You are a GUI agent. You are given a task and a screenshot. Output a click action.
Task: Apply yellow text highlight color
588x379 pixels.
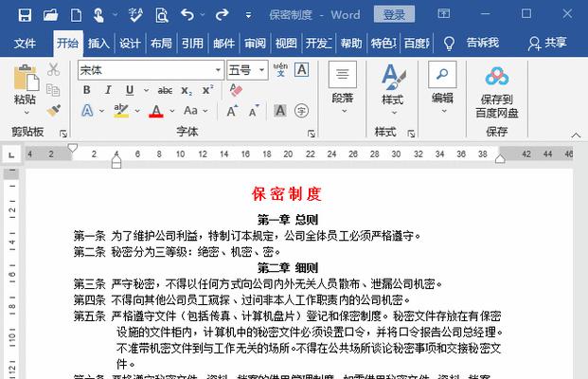(121, 111)
